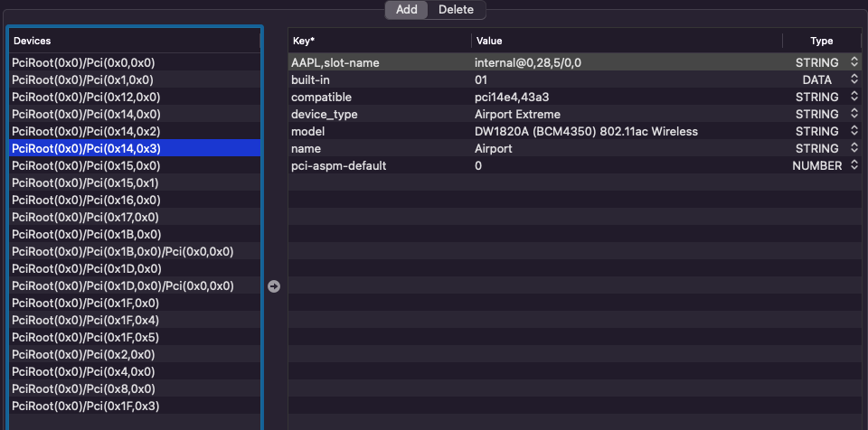868x430 pixels.
Task: Select device PciRoot(0x0)/Pci(0x2,0x0)
Action: click(83, 355)
